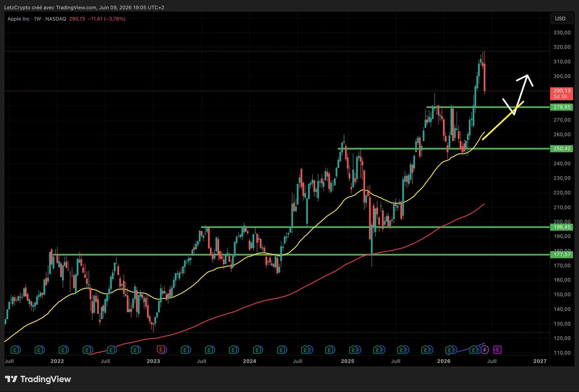Click the red 290,13 current price label

562,91
